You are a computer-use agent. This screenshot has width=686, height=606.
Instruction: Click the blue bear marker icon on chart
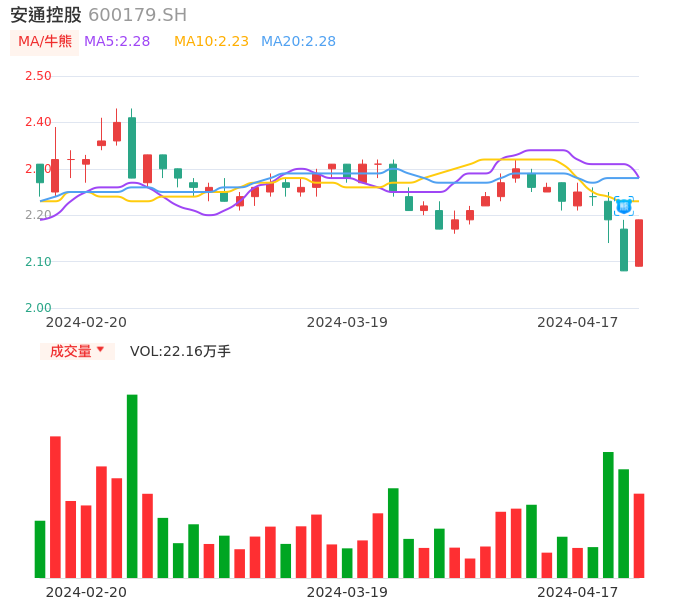(x=624, y=206)
